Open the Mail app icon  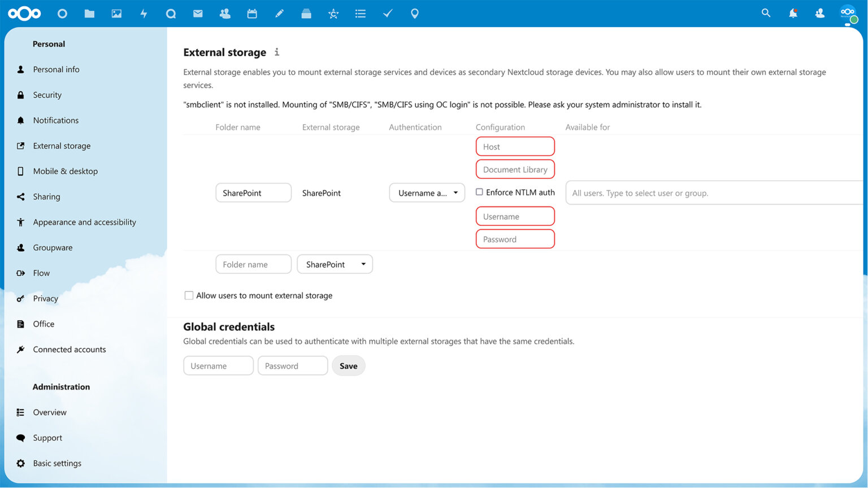198,13
